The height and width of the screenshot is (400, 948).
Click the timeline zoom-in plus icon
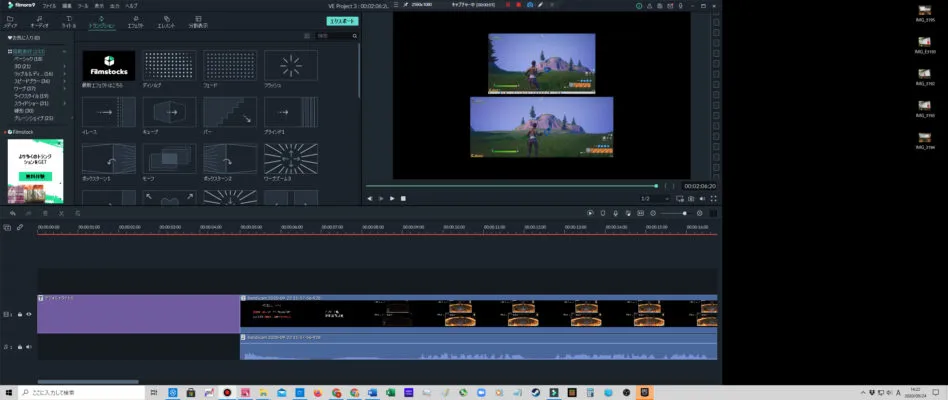click(x=700, y=213)
